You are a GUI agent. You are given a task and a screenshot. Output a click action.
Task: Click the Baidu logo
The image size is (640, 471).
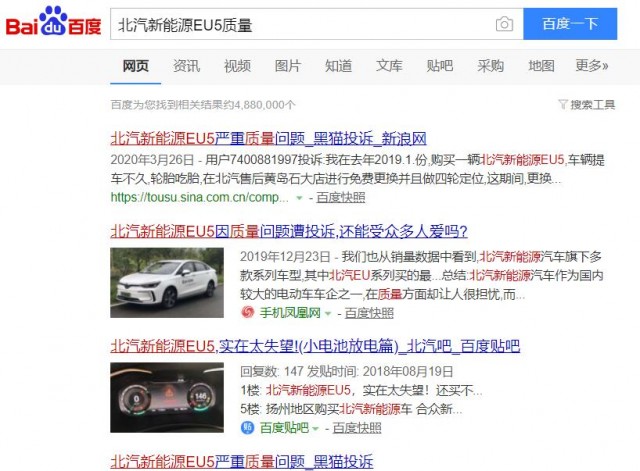[53, 22]
